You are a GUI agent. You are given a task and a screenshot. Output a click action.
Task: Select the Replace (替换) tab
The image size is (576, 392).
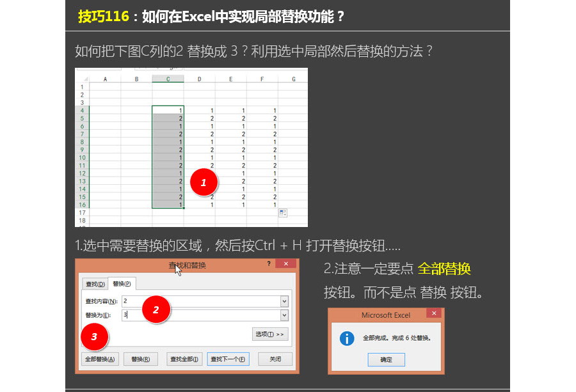coord(122,283)
